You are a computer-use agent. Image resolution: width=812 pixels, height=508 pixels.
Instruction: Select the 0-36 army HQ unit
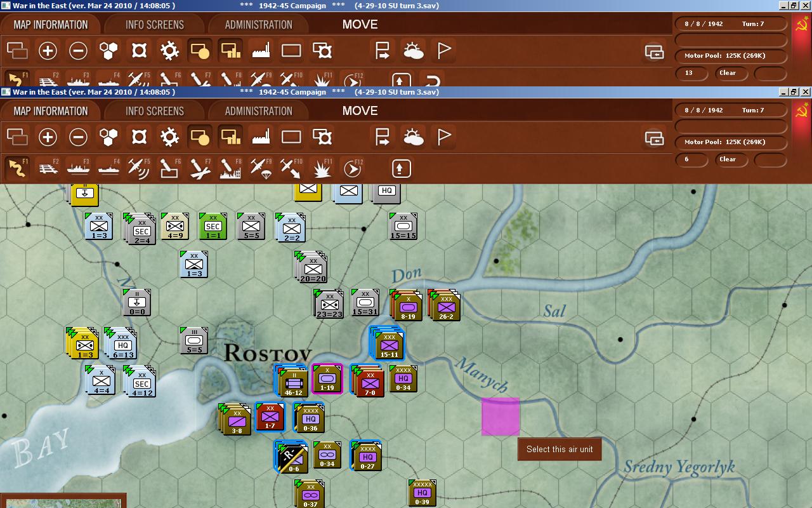[310, 417]
